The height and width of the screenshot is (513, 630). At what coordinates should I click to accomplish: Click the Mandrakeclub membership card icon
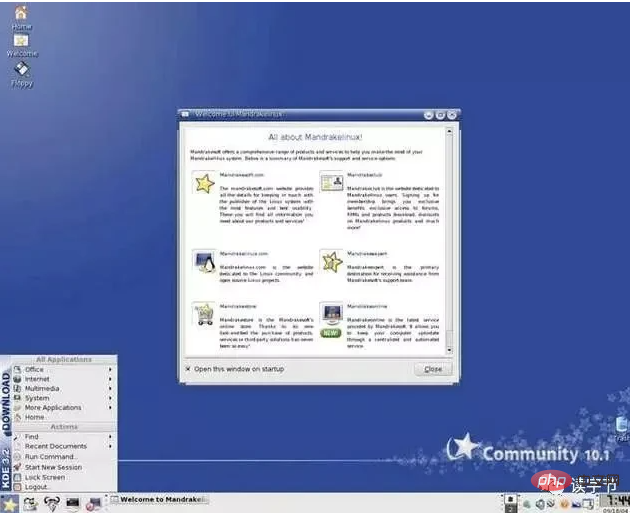pyautogui.click(x=331, y=184)
